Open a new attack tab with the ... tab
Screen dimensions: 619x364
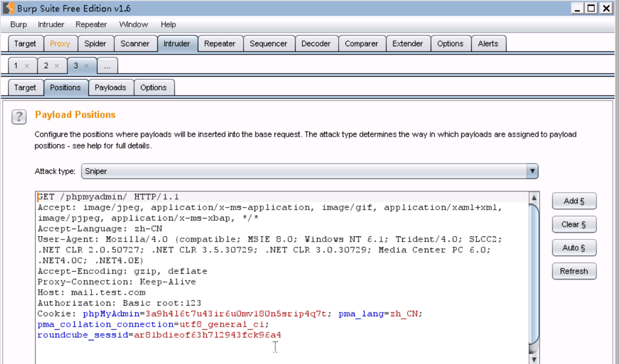pyautogui.click(x=107, y=66)
